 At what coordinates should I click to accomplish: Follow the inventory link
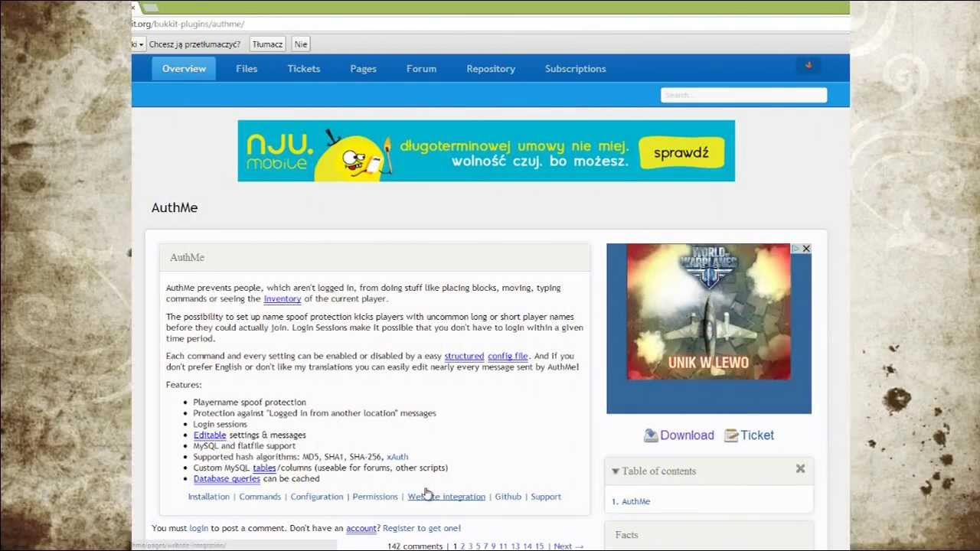coord(282,298)
